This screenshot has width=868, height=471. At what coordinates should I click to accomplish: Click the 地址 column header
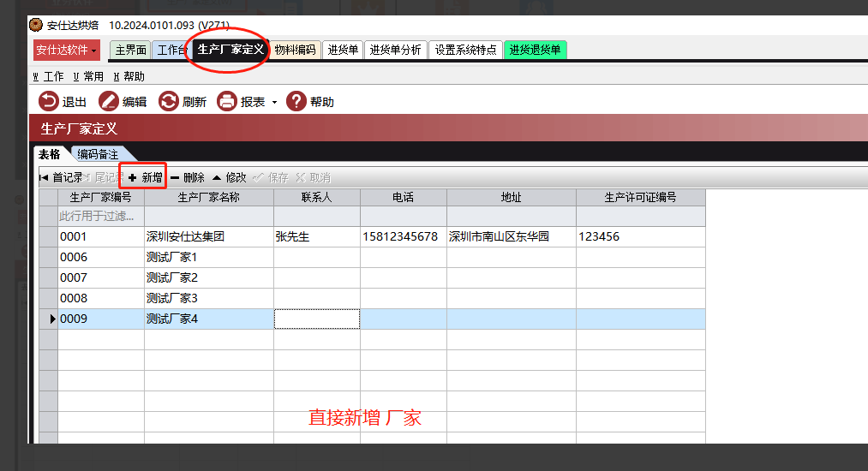click(x=511, y=198)
